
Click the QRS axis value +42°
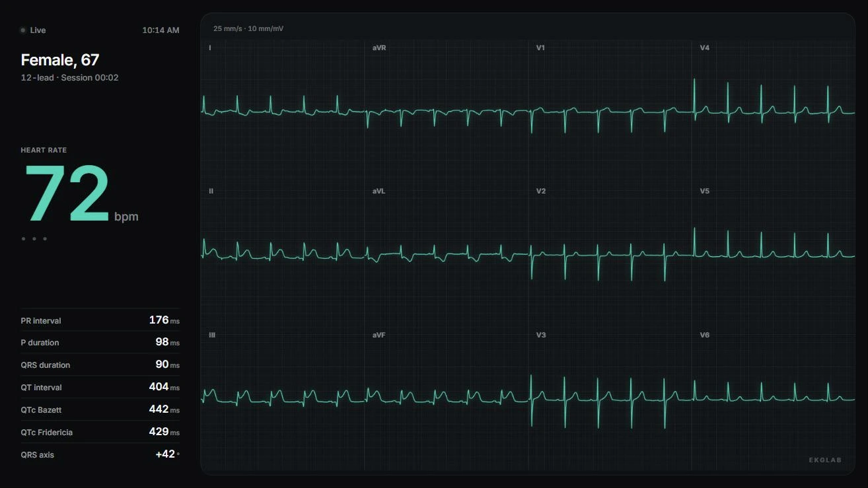click(x=167, y=454)
